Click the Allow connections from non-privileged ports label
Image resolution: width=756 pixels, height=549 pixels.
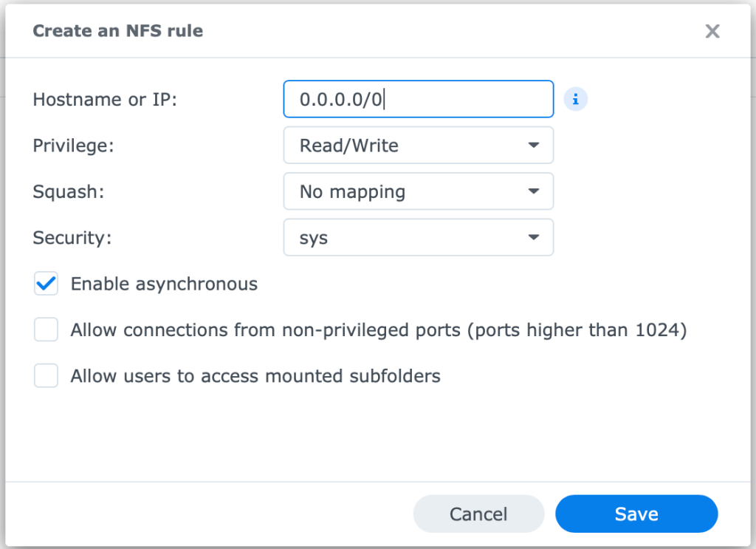tap(378, 330)
